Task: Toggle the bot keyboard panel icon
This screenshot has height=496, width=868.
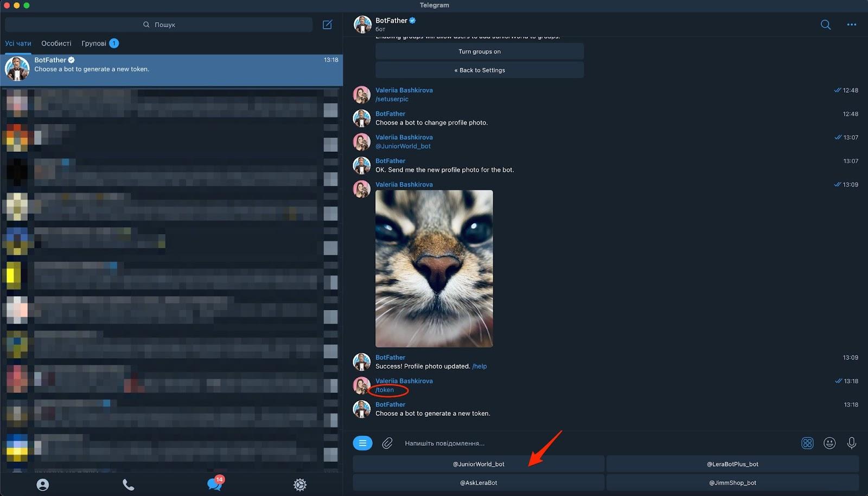Action: [807, 443]
